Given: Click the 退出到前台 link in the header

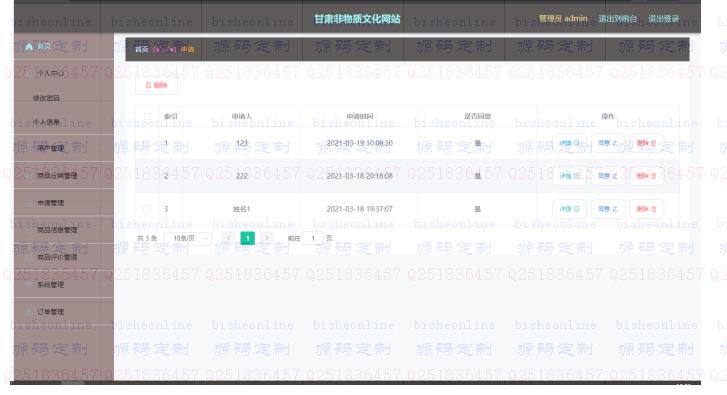Looking at the screenshot, I should pos(618,19).
